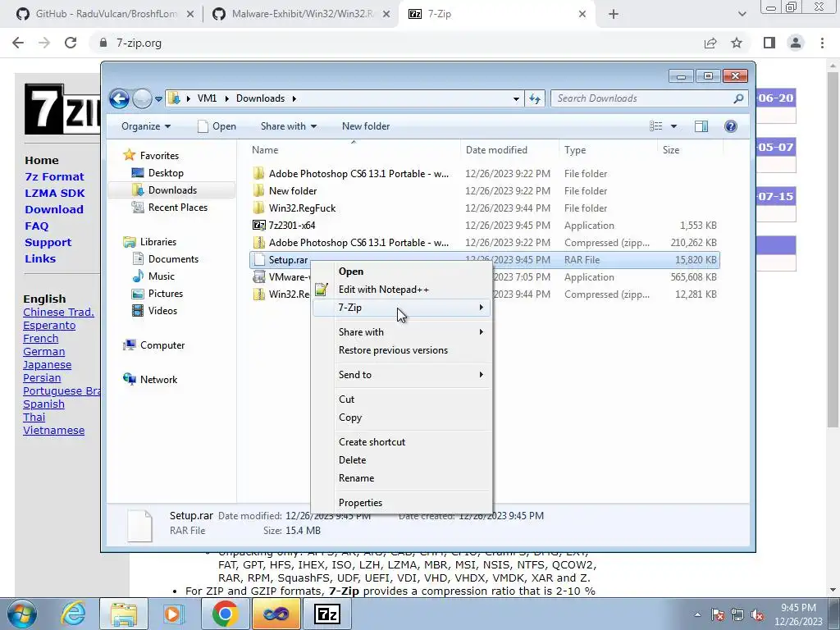The image size is (840, 630).
Task: Open the Windows Start menu
Action: click(22, 614)
